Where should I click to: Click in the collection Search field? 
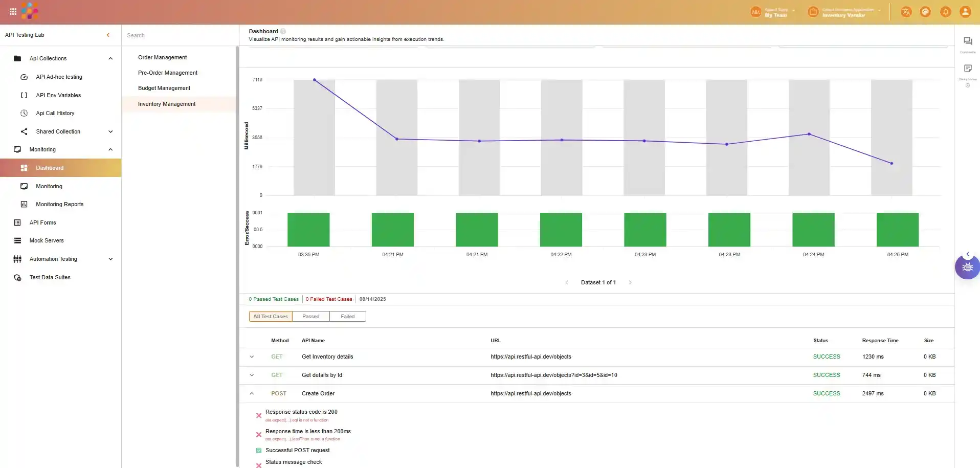click(179, 35)
